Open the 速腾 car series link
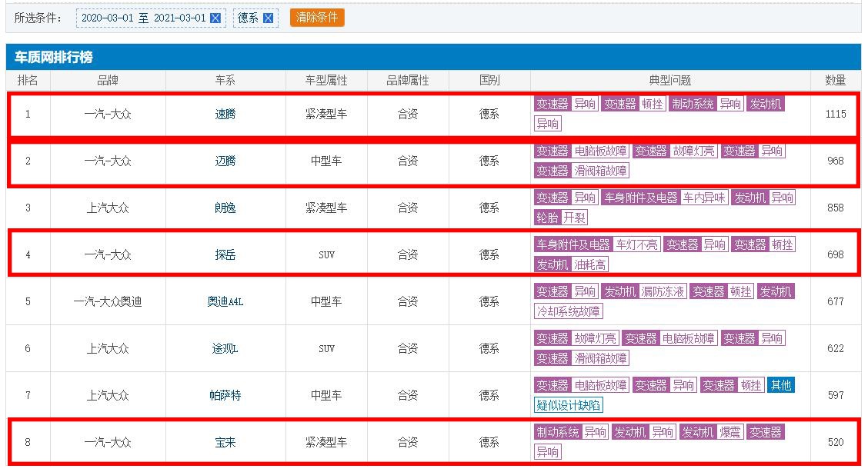Screen dimensions: 868x472 tap(225, 115)
